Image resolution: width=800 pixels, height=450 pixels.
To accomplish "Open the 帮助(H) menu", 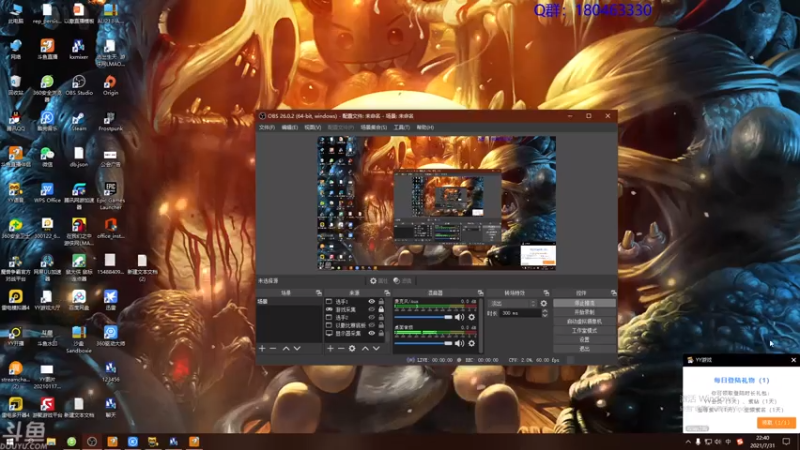I will pyautogui.click(x=425, y=128).
